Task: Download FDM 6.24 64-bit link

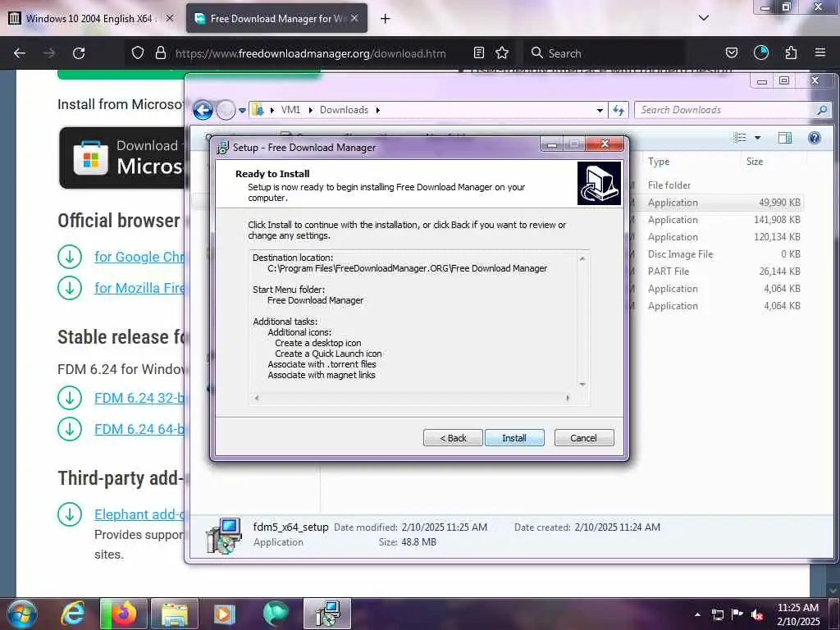Action: click(x=139, y=429)
